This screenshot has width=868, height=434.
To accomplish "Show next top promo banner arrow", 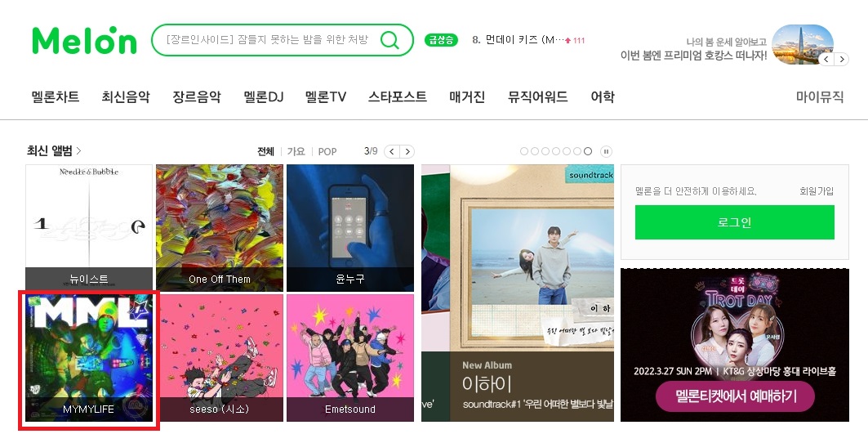I will (841, 60).
